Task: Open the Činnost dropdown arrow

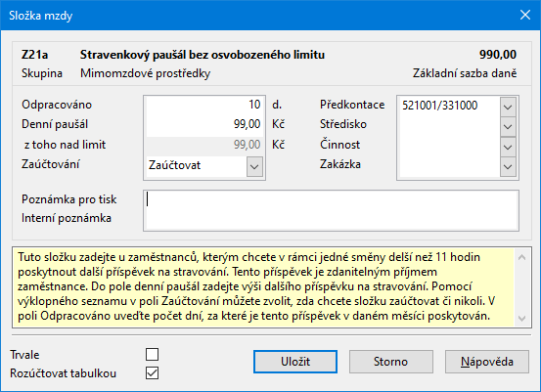Action: pos(508,148)
